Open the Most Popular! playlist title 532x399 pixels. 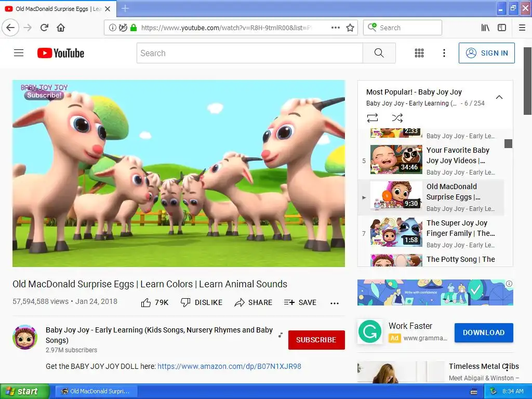tap(414, 92)
